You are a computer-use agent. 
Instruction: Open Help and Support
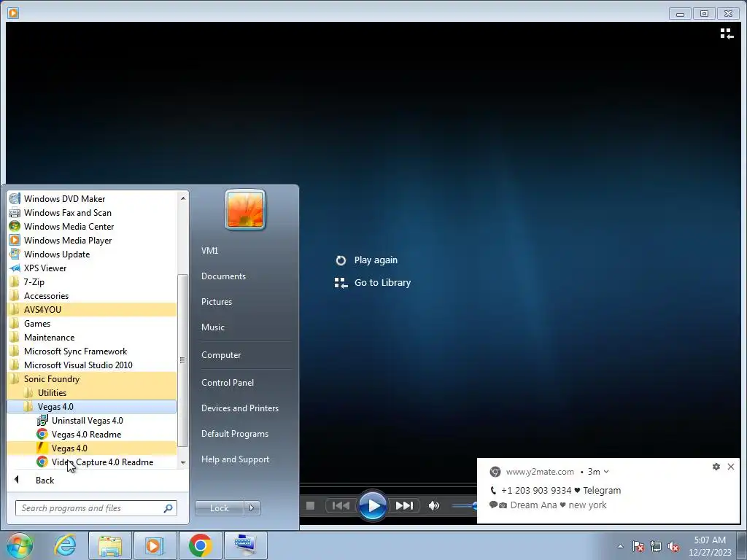(236, 459)
